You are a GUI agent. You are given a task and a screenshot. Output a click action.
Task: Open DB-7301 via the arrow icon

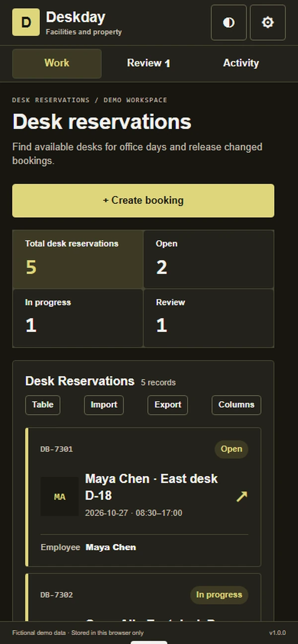point(241,496)
